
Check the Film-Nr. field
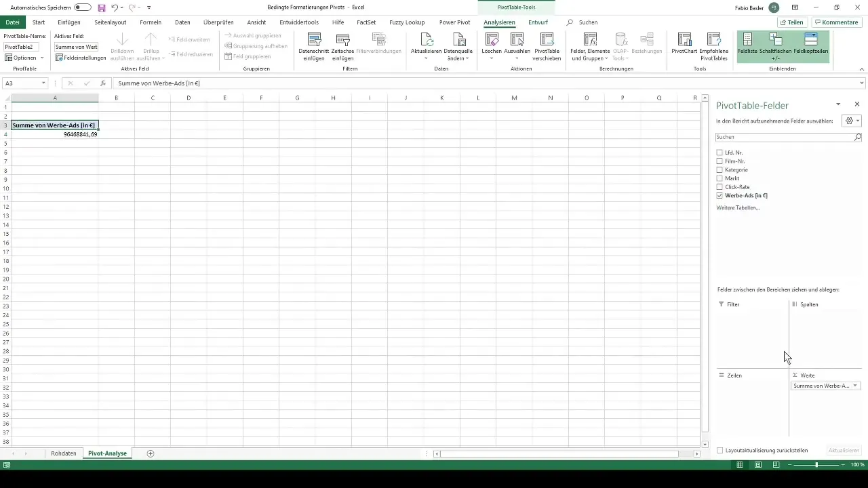click(719, 161)
